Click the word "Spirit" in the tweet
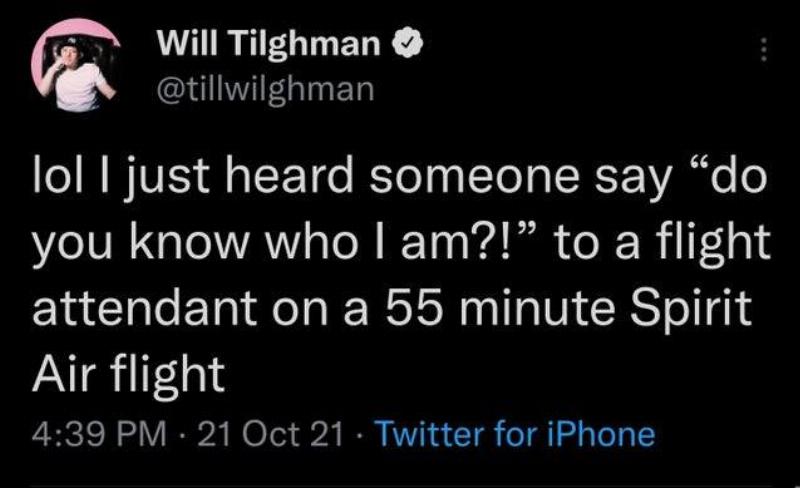The width and height of the screenshot is (800, 488). tap(692, 310)
